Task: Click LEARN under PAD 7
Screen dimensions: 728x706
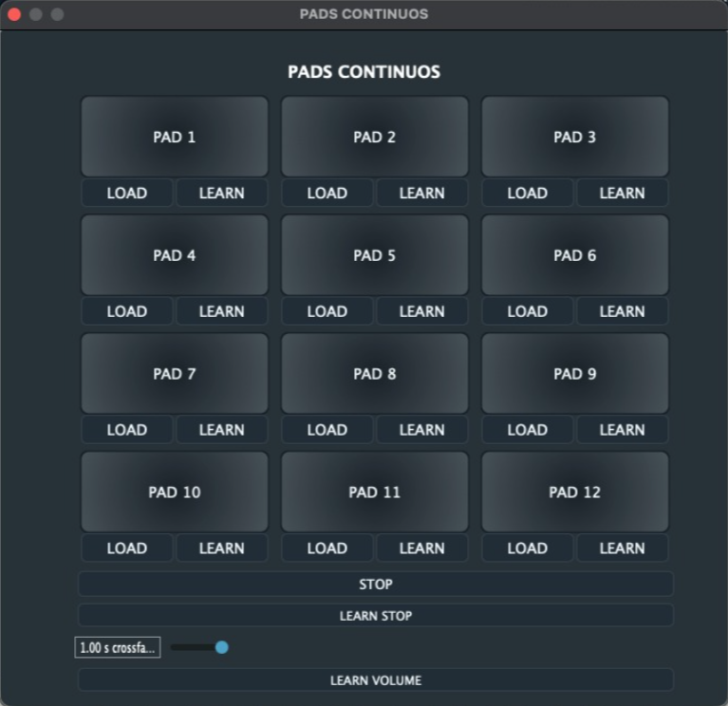Action: pyautogui.click(x=222, y=429)
